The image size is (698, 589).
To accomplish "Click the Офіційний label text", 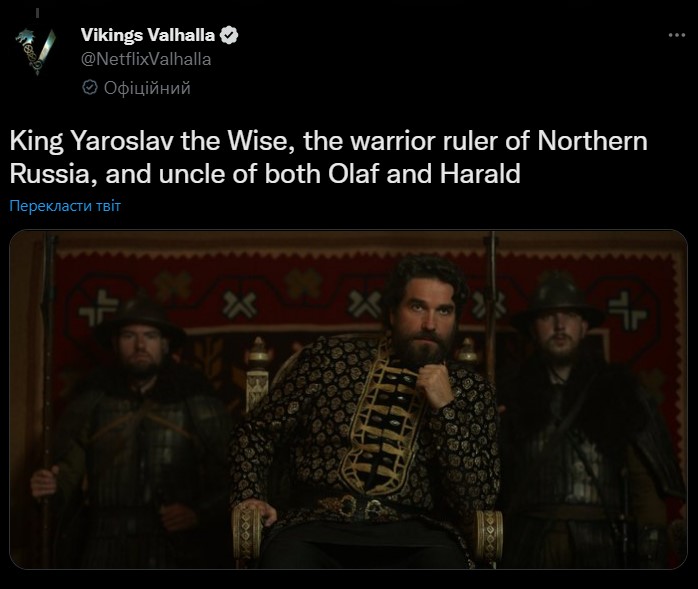I will pos(147,88).
